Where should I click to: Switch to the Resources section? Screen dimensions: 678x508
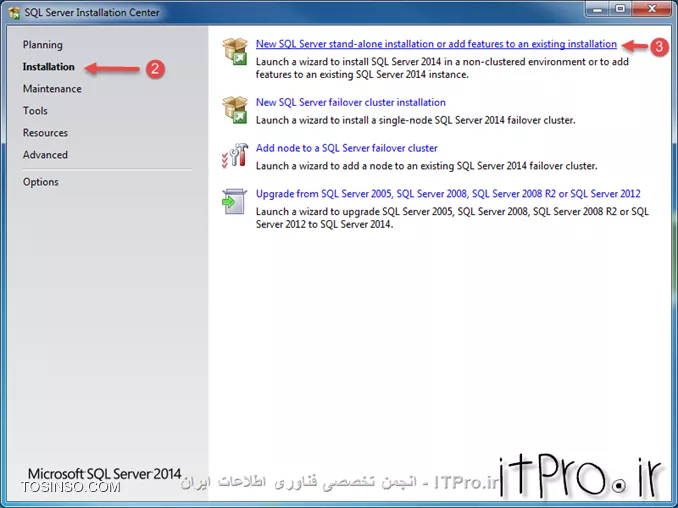45,133
